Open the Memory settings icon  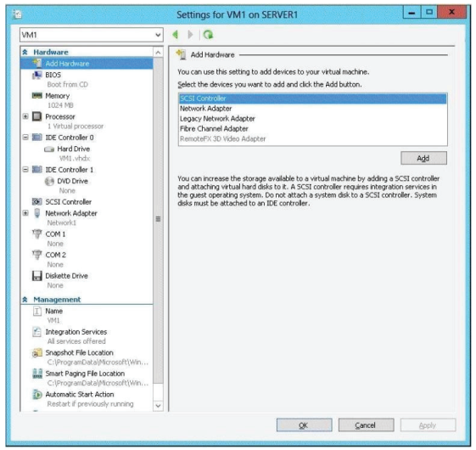tap(37, 96)
